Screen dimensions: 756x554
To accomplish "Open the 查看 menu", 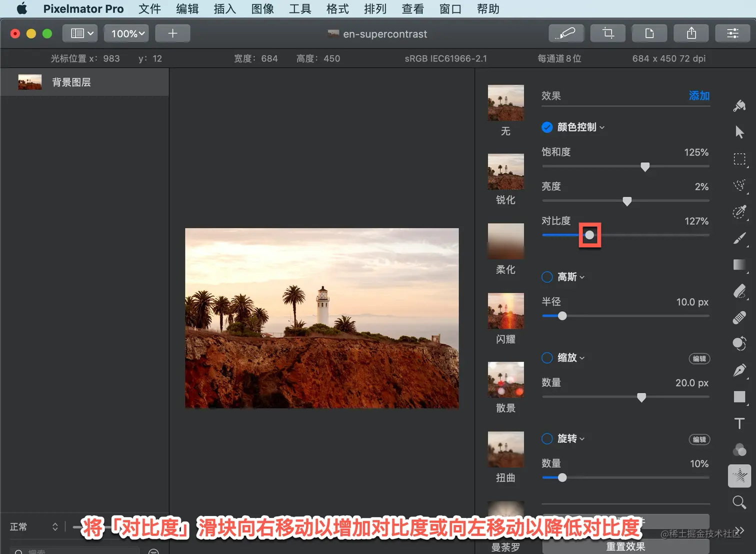I will click(412, 9).
